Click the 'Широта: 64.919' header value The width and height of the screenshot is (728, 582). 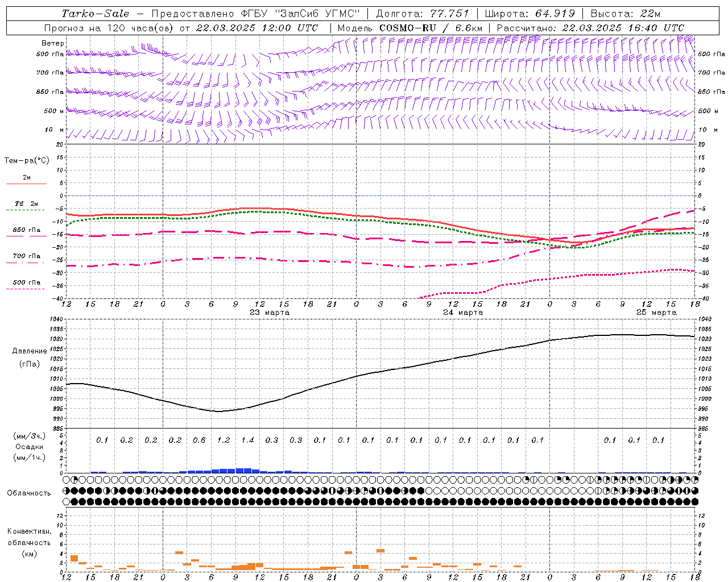click(x=530, y=14)
